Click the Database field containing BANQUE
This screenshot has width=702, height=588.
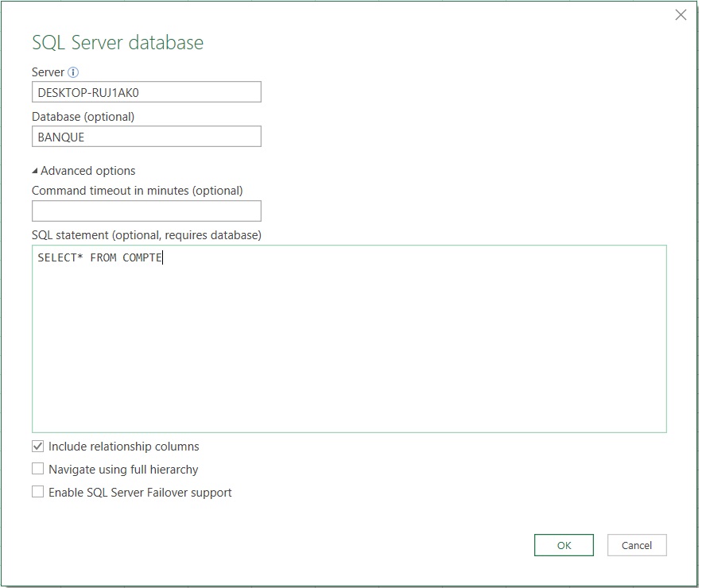146,137
